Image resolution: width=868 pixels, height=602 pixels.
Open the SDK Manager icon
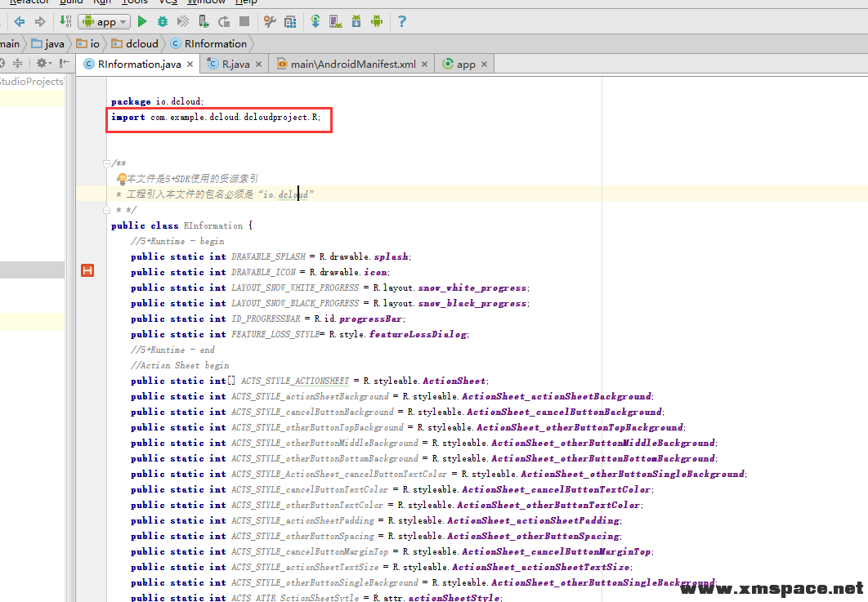pos(356,21)
